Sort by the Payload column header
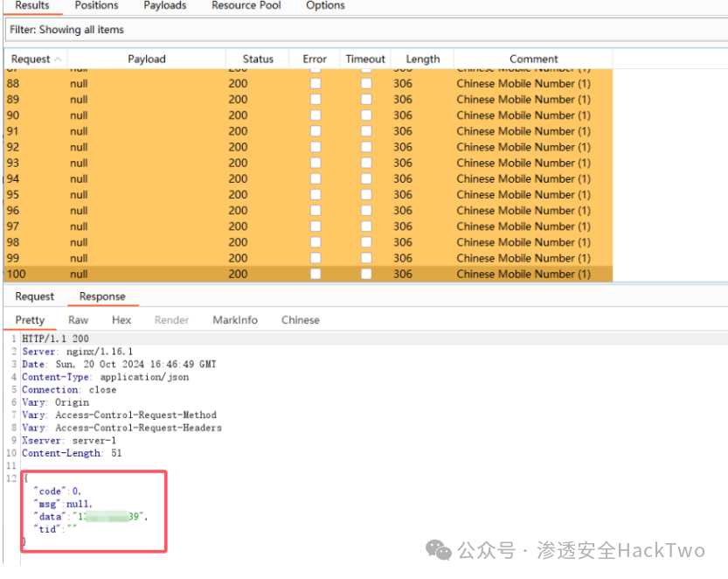Image resolution: width=728 pixels, height=579 pixels. (147, 59)
